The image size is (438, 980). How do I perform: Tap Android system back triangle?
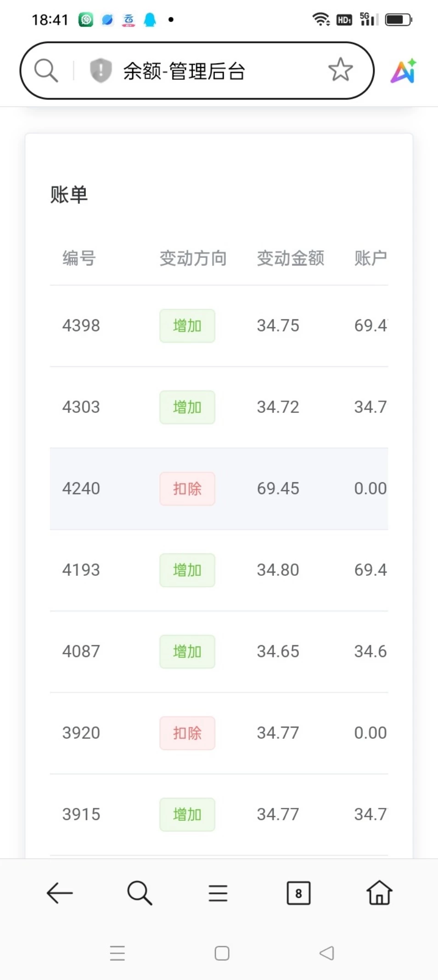click(x=326, y=953)
